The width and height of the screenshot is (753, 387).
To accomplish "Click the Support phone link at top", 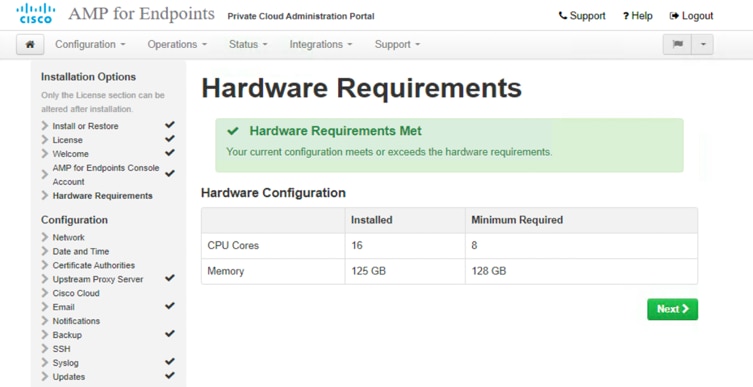I will pos(582,16).
